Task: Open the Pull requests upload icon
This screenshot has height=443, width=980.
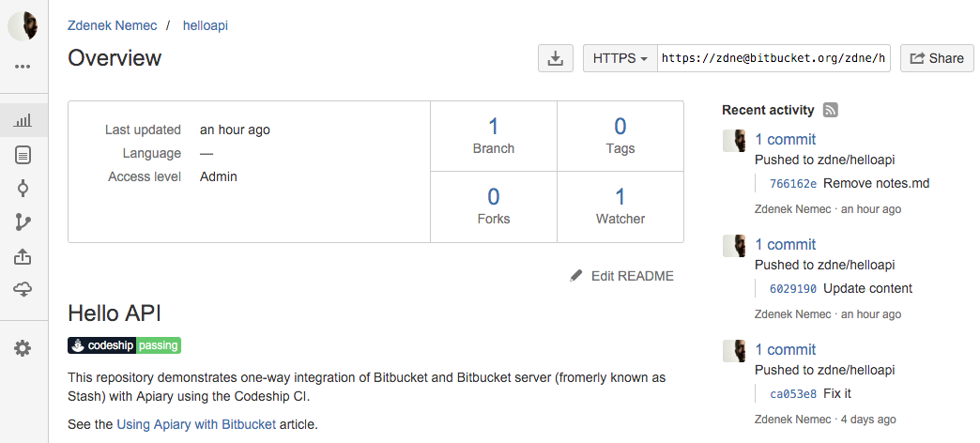Action: [23, 256]
